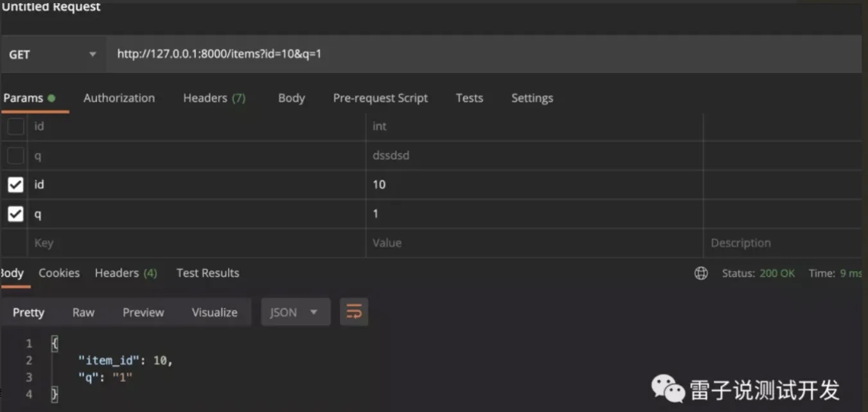Open the GET method dropdown

53,55
